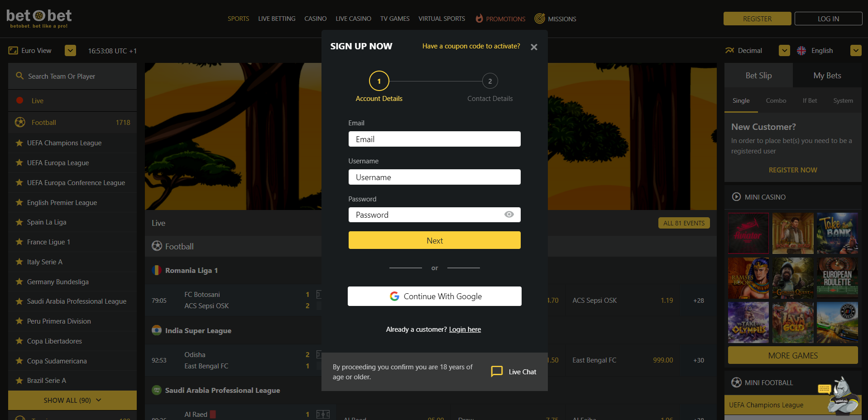
Task: Click the Euro View layout icon
Action: point(13,51)
